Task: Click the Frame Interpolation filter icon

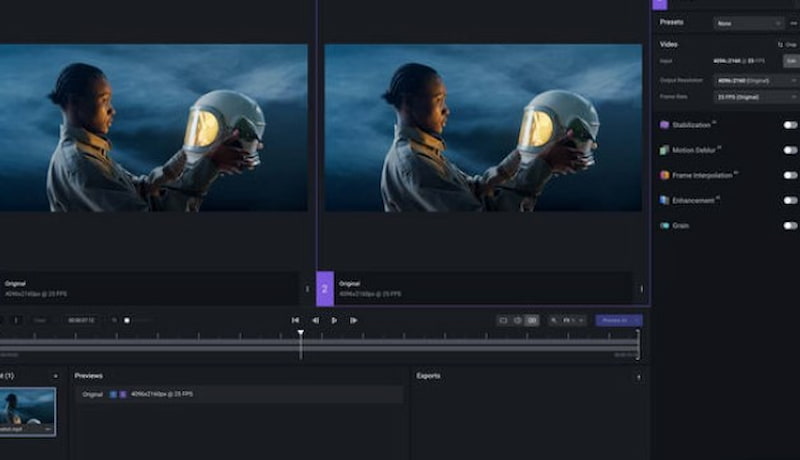Action: 664,175
